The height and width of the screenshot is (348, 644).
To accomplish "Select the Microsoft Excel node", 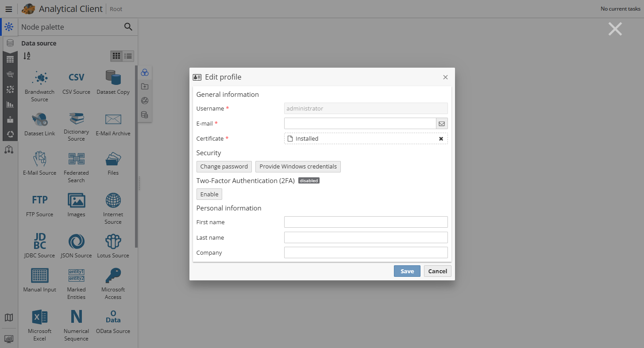I will 39,316.
